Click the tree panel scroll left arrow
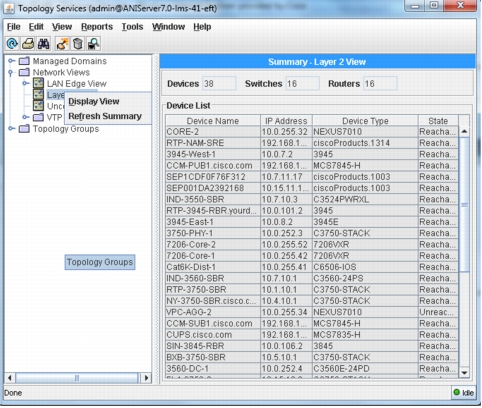 pos(10,378)
